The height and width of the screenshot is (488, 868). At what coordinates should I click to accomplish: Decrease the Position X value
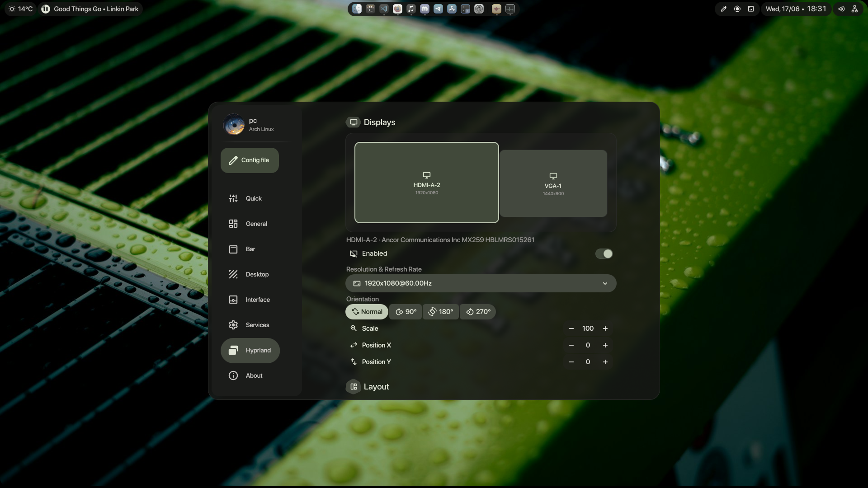coord(571,345)
